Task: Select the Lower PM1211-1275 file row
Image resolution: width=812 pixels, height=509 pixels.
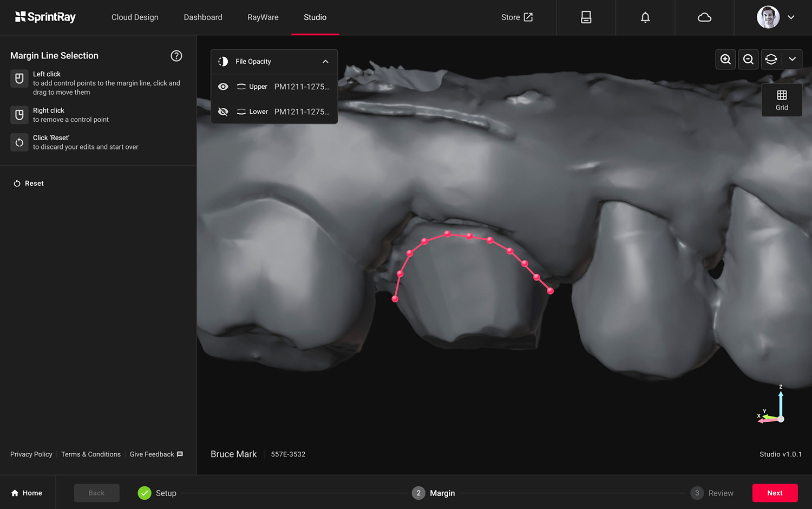Action: coord(274,112)
